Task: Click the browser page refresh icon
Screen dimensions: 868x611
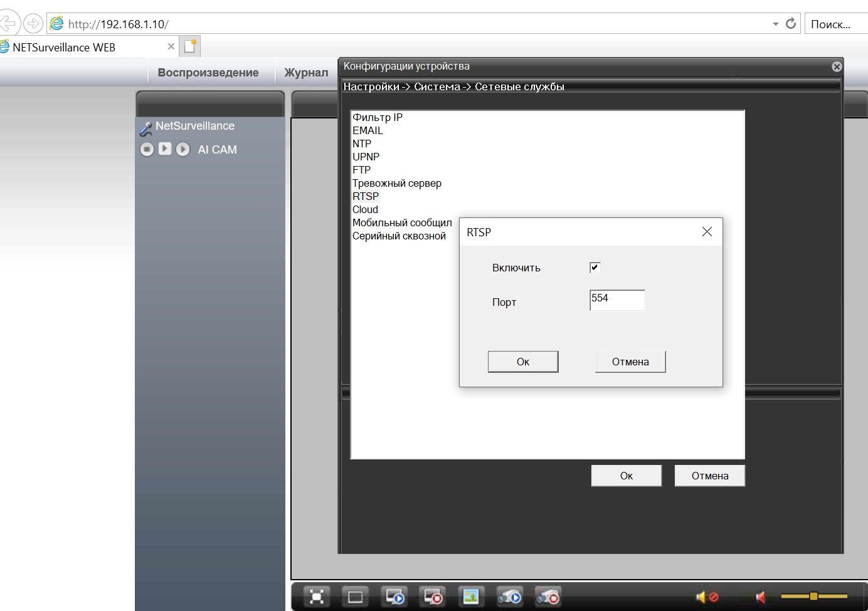Action: click(791, 24)
